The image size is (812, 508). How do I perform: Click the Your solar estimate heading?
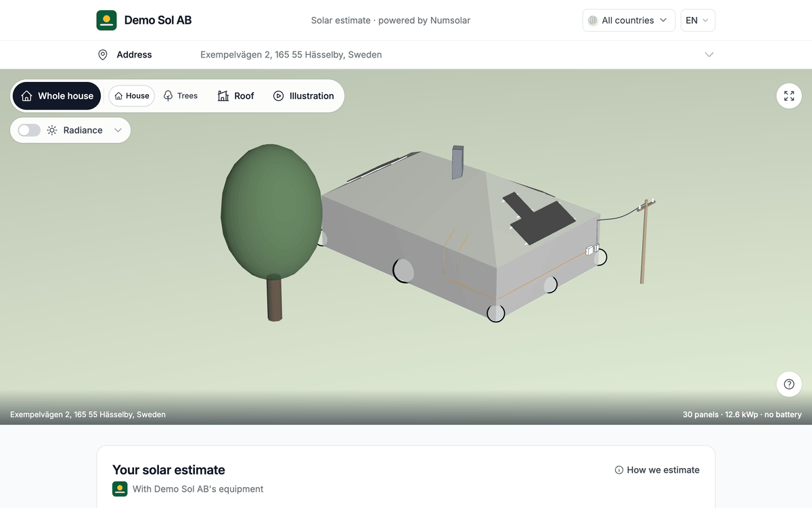tap(168, 470)
